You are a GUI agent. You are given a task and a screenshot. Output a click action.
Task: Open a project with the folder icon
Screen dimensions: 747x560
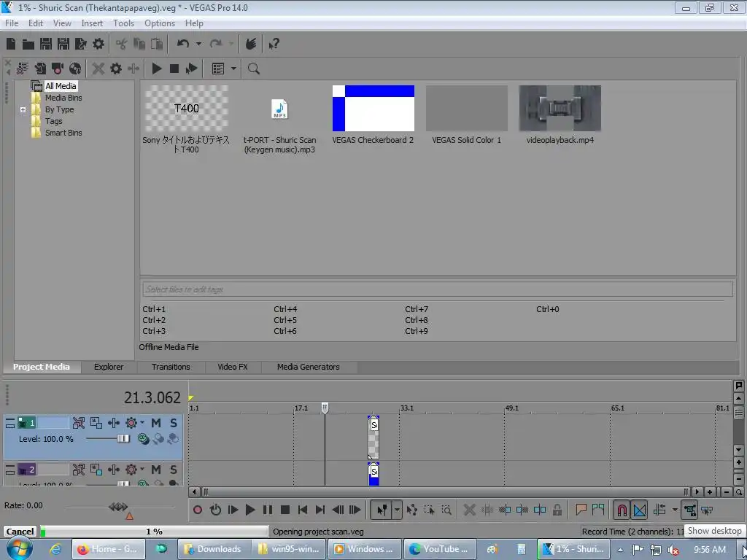[28, 44]
